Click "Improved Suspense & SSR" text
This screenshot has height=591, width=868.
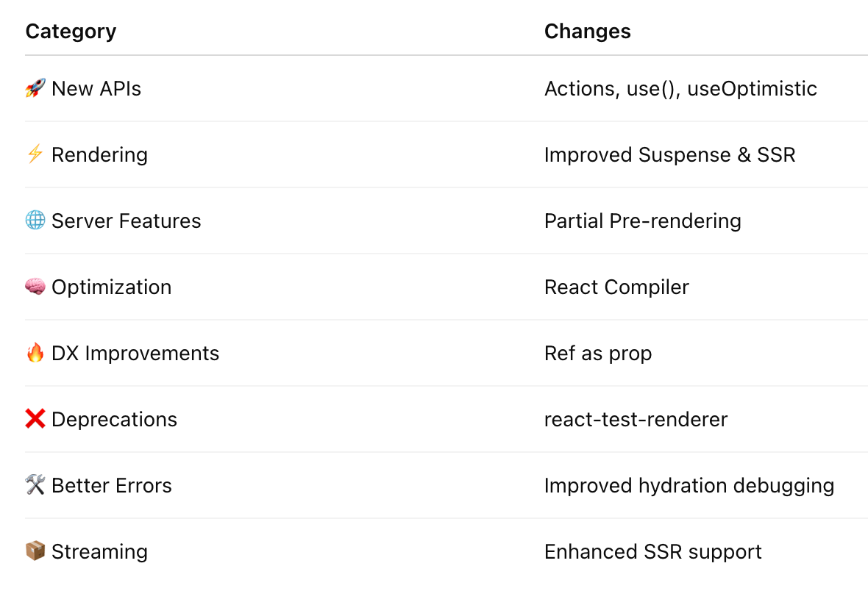click(x=670, y=155)
